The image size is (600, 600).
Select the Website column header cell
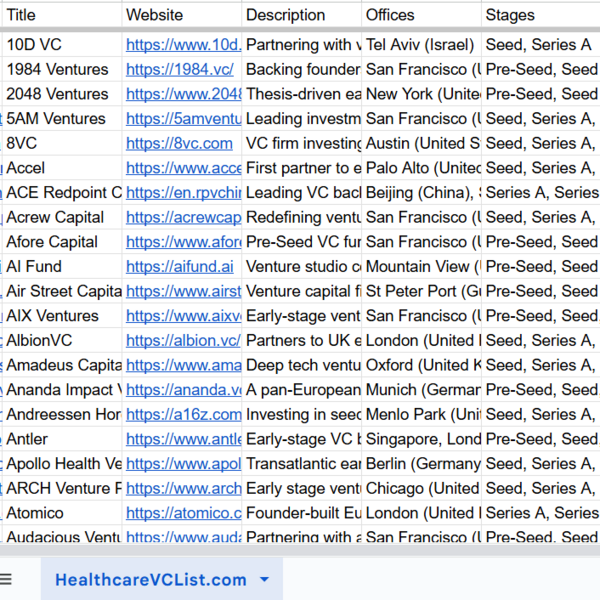pyautogui.click(x=182, y=15)
